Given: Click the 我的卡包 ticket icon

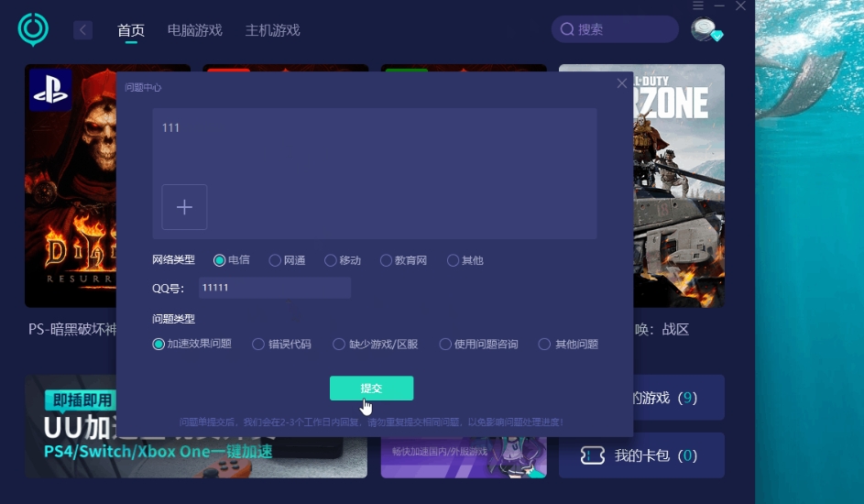Looking at the screenshot, I should pos(593,455).
